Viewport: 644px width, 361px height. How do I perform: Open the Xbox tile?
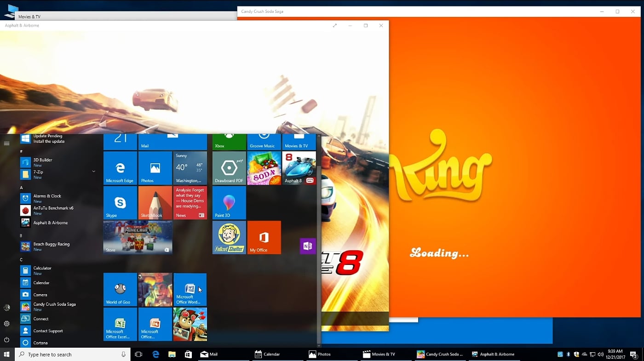click(229, 142)
